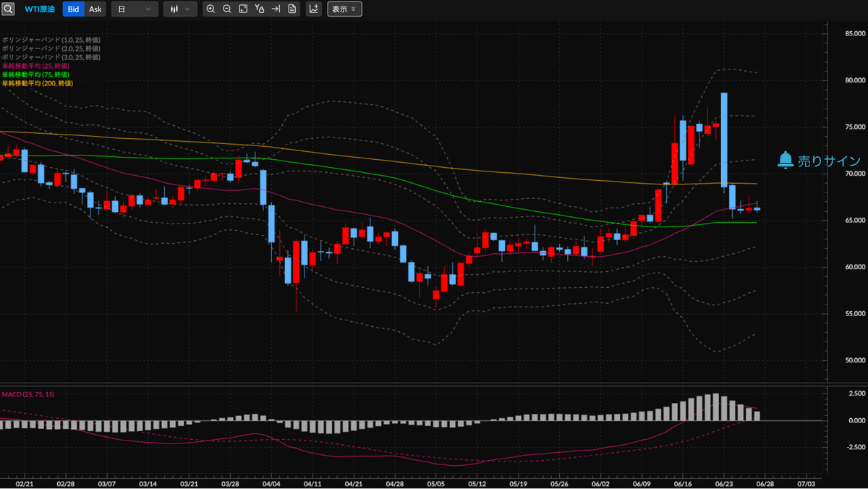Switch price to Bid
The image size is (868, 489).
[x=73, y=9]
